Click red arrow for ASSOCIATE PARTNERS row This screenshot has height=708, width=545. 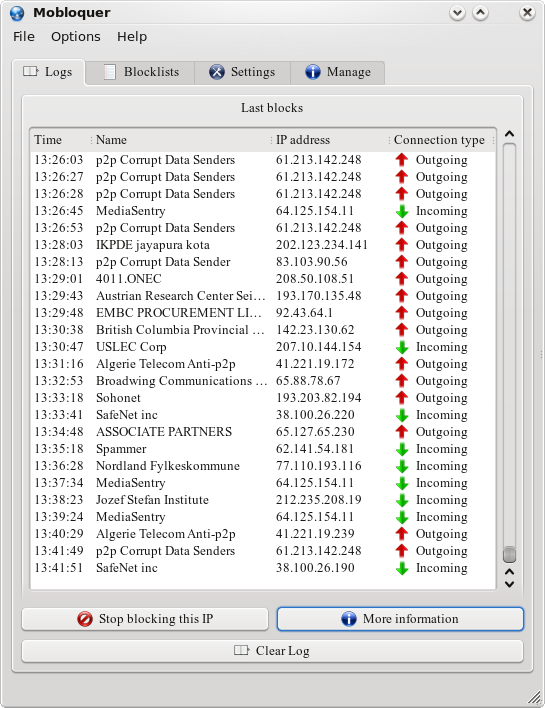pos(402,432)
